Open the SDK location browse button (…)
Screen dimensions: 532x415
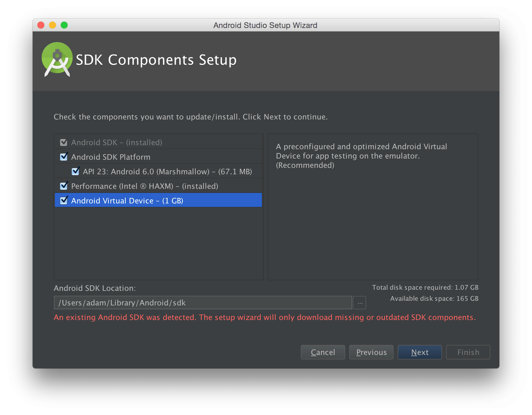pos(360,303)
